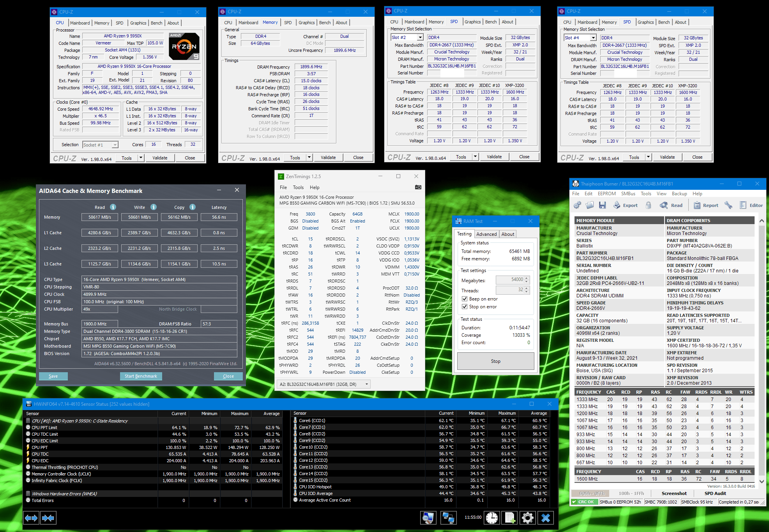The height and width of the screenshot is (532, 769).
Task: Click the Thaiphoon Burner title bar logo icon
Action: [576, 184]
